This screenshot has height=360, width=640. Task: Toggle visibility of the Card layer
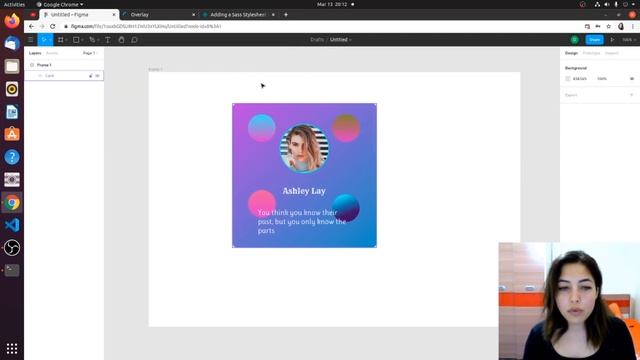coord(98,76)
